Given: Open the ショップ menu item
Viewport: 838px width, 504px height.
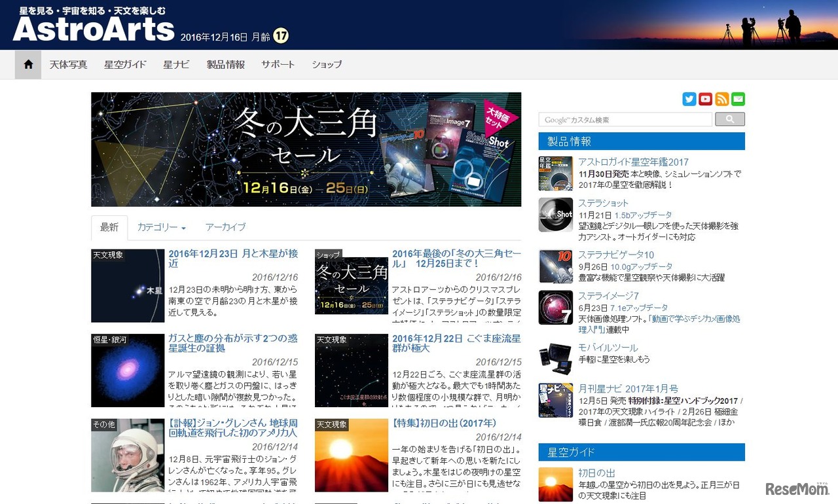Looking at the screenshot, I should pyautogui.click(x=327, y=64).
